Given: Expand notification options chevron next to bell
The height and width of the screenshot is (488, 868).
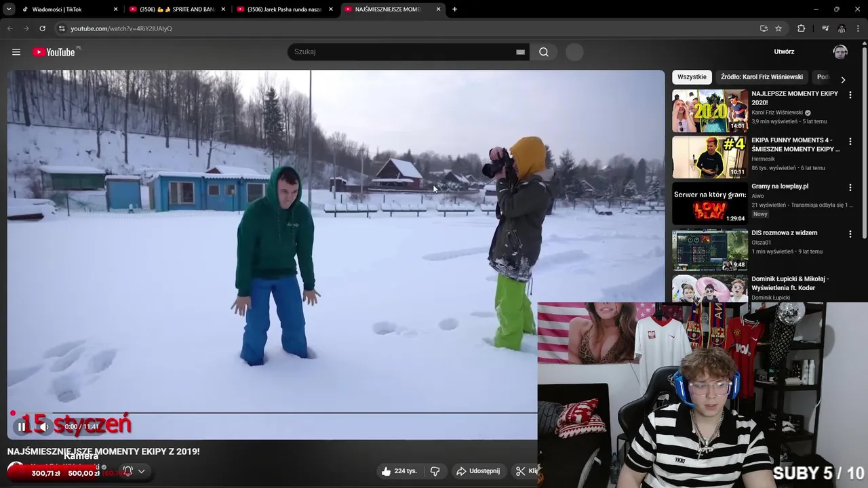Looking at the screenshot, I should coord(142,471).
